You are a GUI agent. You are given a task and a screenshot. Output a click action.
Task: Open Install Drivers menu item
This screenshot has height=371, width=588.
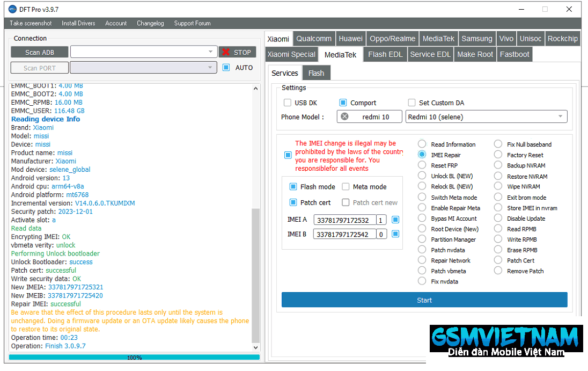(x=78, y=23)
